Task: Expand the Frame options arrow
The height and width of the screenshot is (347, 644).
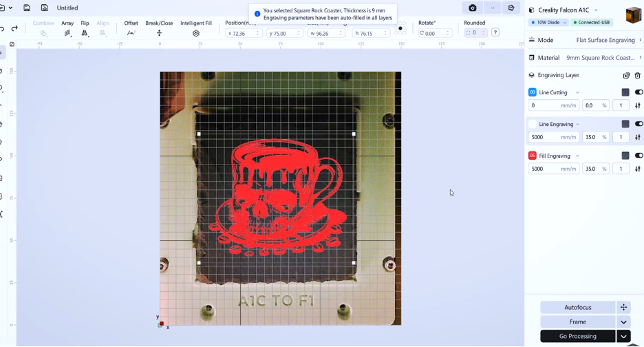Action: [x=623, y=322]
